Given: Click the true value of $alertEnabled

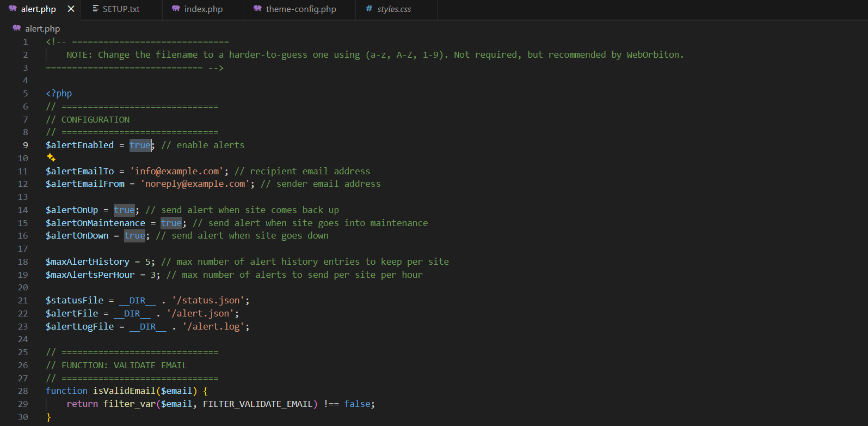Looking at the screenshot, I should pyautogui.click(x=140, y=145).
